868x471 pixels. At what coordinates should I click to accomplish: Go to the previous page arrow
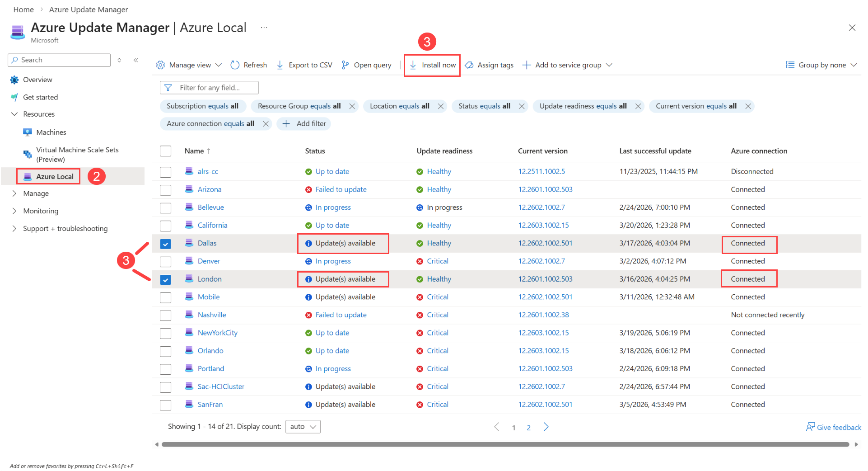(x=496, y=427)
